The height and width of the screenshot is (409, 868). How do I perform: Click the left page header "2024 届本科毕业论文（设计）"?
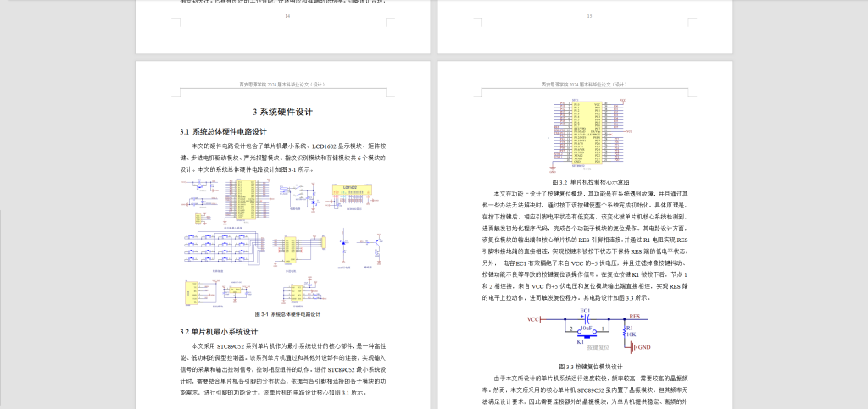pos(296,85)
